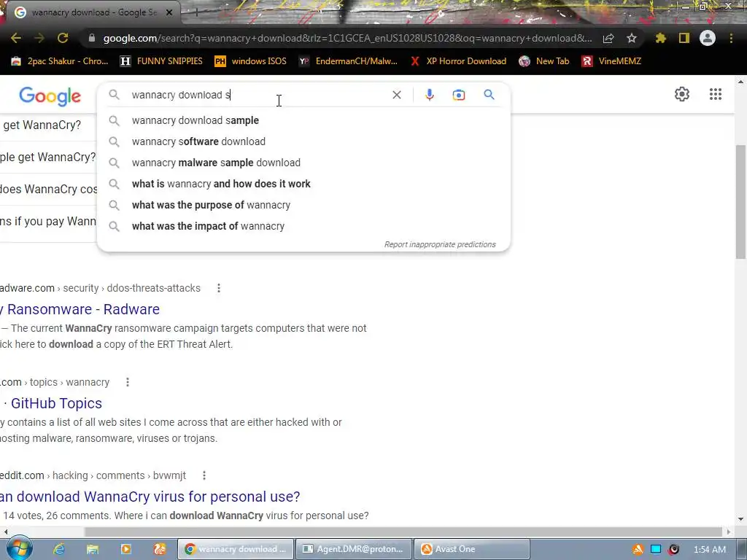This screenshot has height=560, width=747.
Task: Clear the search box with X
Action: point(396,95)
